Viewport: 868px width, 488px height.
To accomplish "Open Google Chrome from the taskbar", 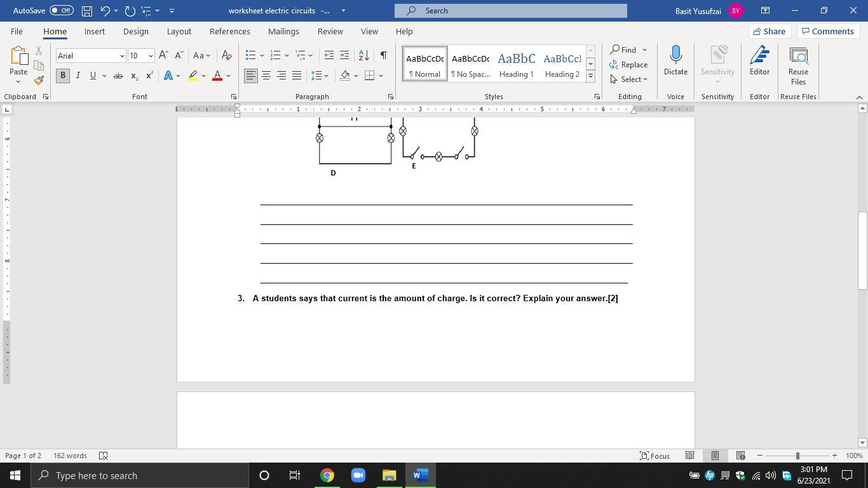I will pyautogui.click(x=327, y=475).
